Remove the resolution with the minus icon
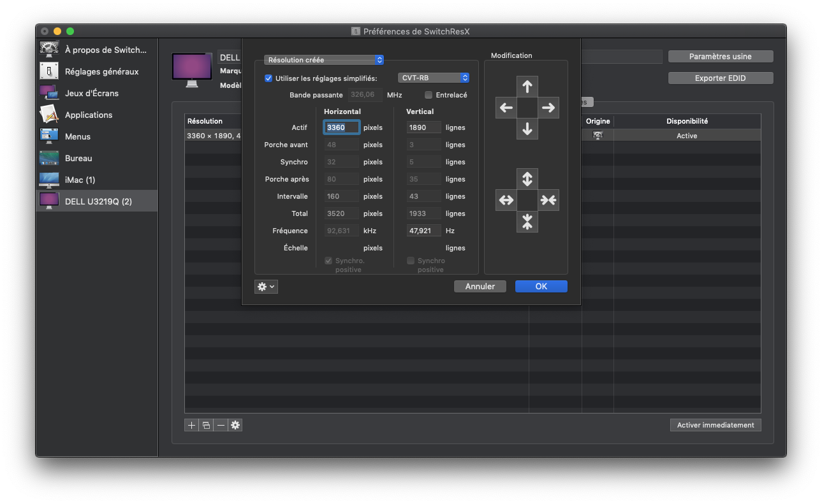 (x=221, y=425)
